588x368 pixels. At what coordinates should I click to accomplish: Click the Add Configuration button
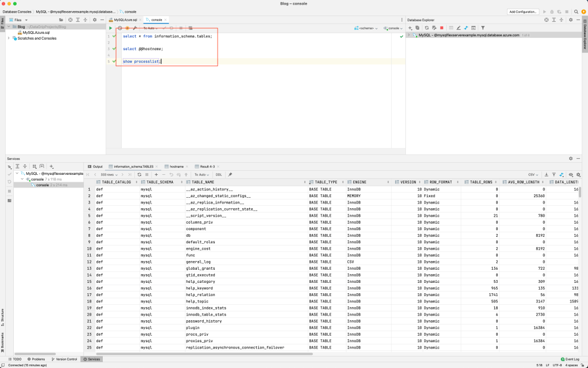click(523, 11)
